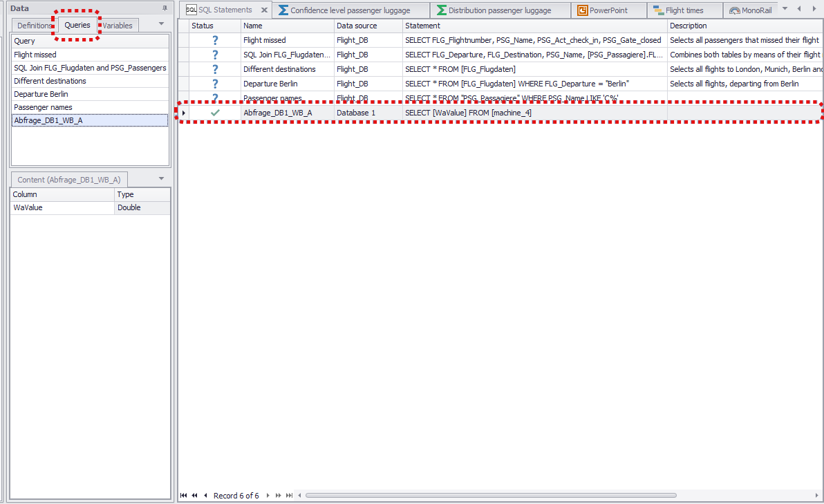824x504 pixels.
Task: Go to first record in navigator
Action: [x=183, y=495]
